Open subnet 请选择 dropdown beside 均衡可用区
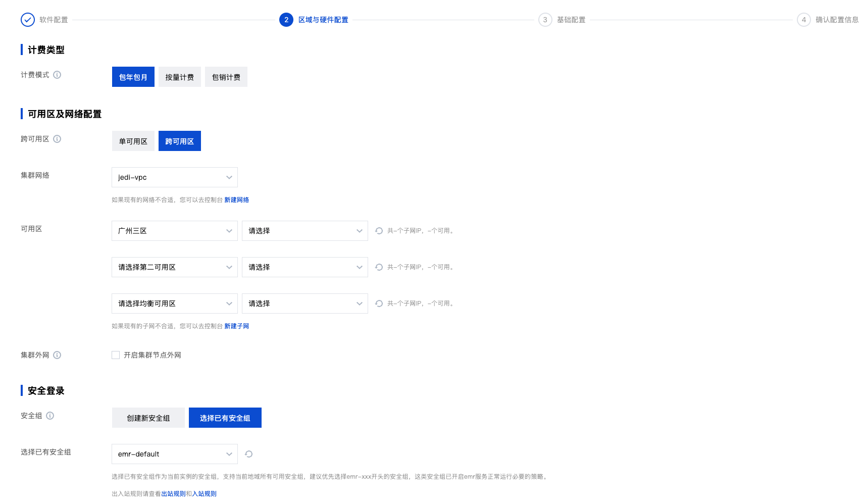Image resolution: width=863 pixels, height=504 pixels. pos(305,304)
